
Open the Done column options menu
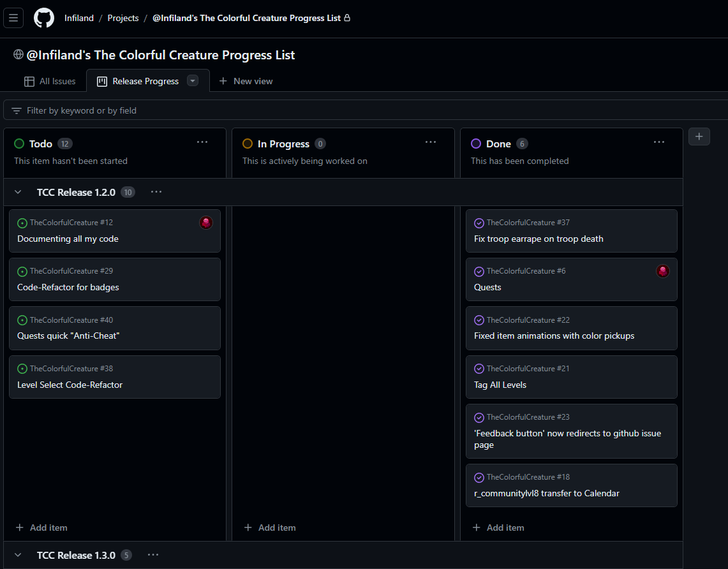(658, 142)
